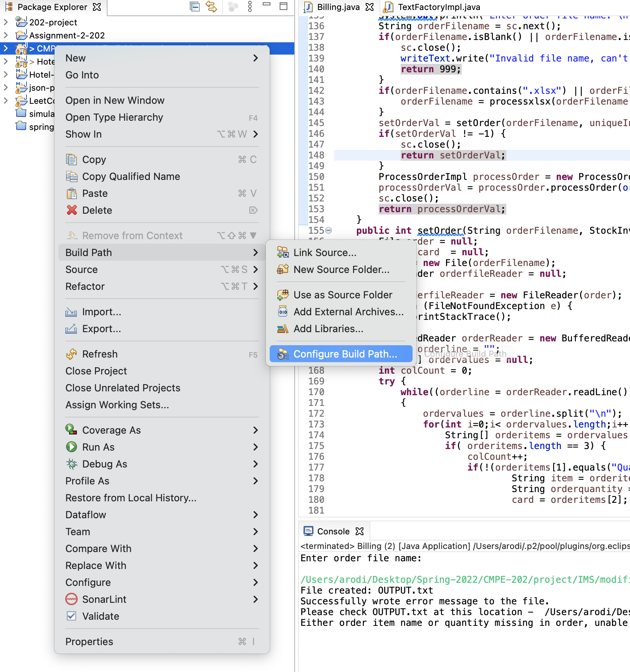Click the red Delete X icon
630x672 pixels.
(x=71, y=210)
